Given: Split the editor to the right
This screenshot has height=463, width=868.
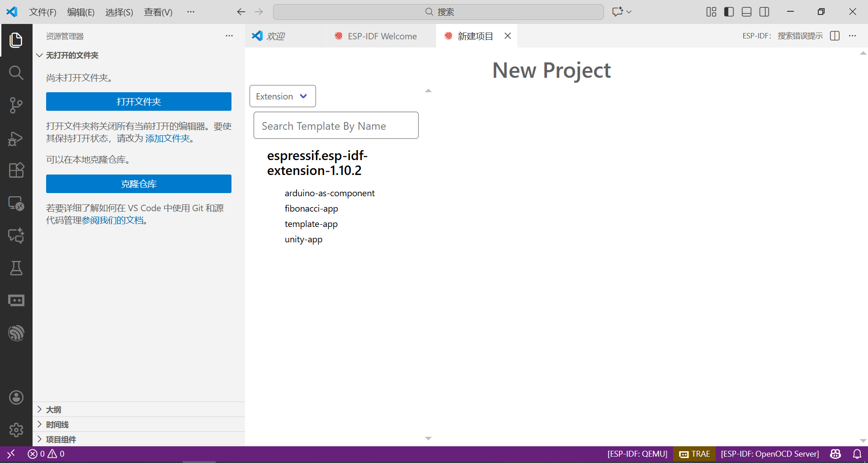Looking at the screenshot, I should 835,36.
